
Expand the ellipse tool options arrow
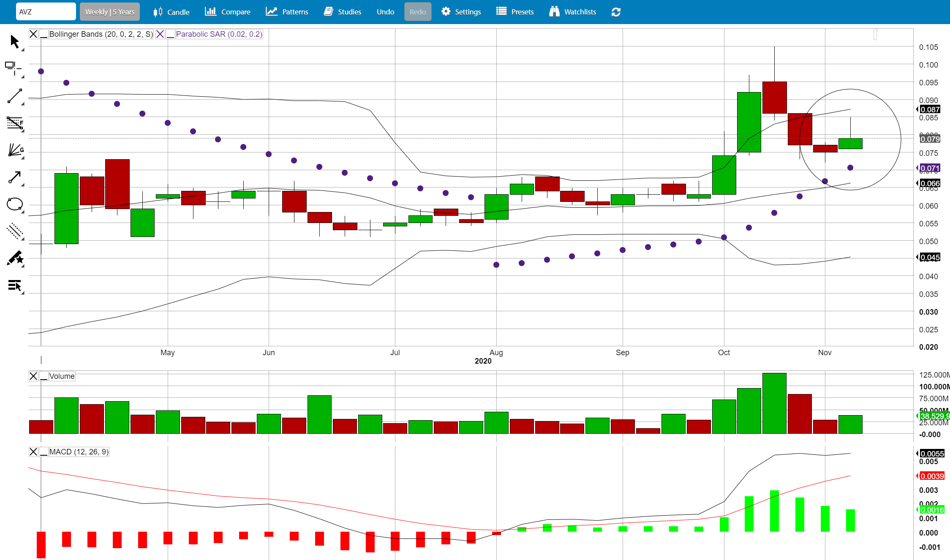click(22, 212)
